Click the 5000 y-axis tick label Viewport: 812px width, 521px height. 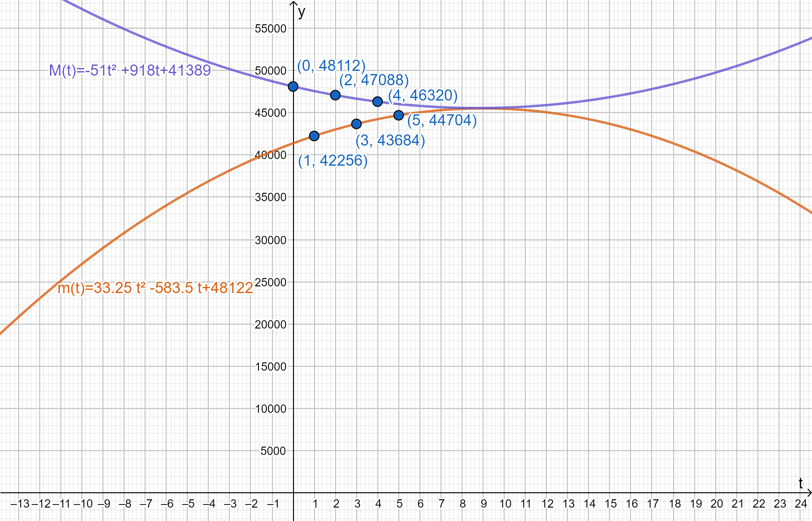(x=273, y=451)
